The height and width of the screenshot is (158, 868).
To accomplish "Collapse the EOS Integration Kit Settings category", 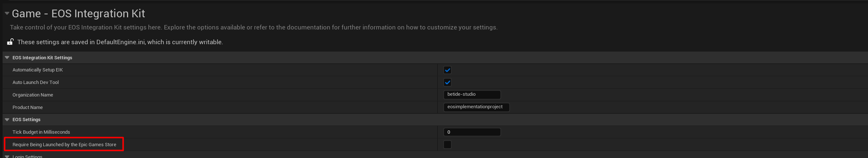I will (x=7, y=57).
